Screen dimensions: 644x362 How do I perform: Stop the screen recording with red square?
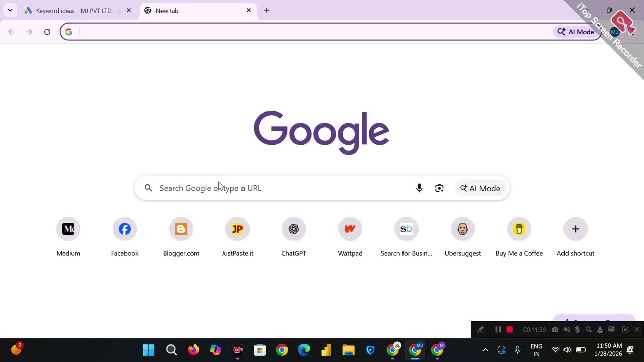[x=509, y=330]
